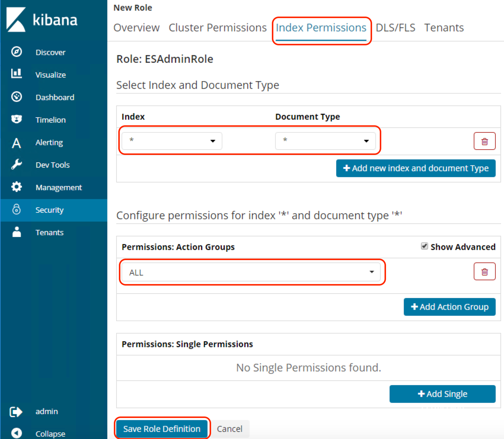Image resolution: width=504 pixels, height=439 pixels.
Task: Open the Management section
Action: [59, 187]
